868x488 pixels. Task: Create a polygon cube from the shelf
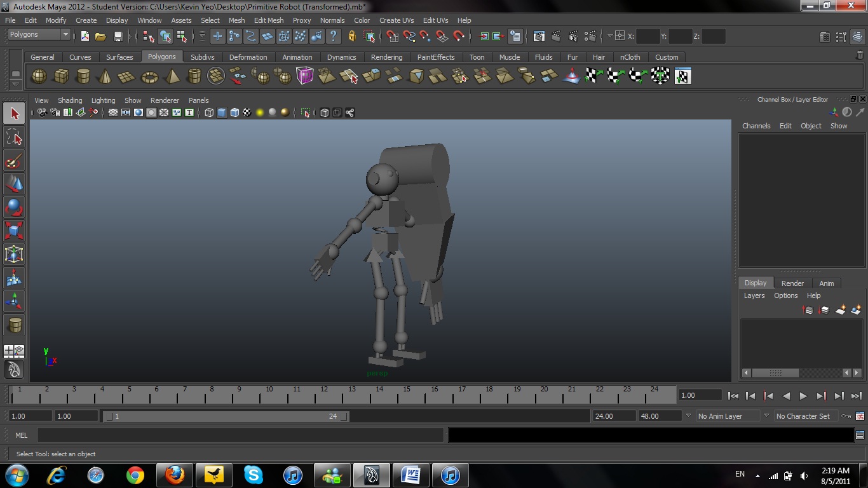[62, 76]
